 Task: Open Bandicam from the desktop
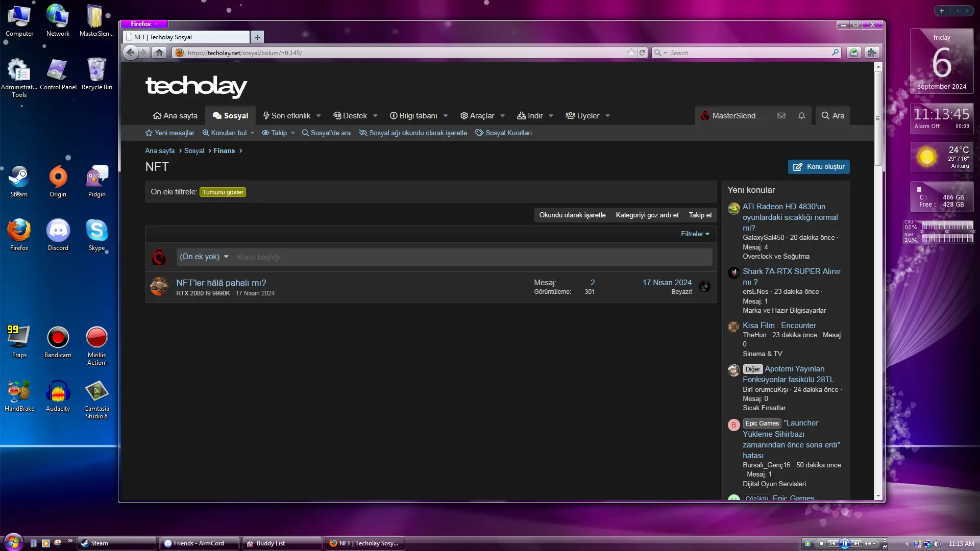pyautogui.click(x=58, y=342)
